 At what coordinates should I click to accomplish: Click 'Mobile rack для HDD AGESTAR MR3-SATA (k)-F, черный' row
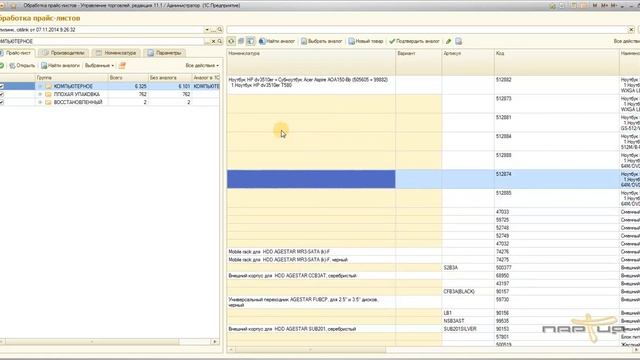pyautogui.click(x=433, y=260)
